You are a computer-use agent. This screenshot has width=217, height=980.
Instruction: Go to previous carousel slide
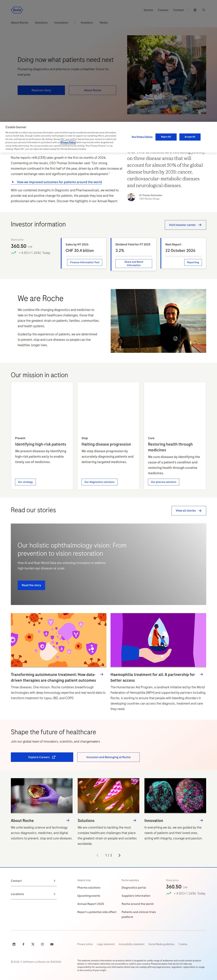point(98,855)
